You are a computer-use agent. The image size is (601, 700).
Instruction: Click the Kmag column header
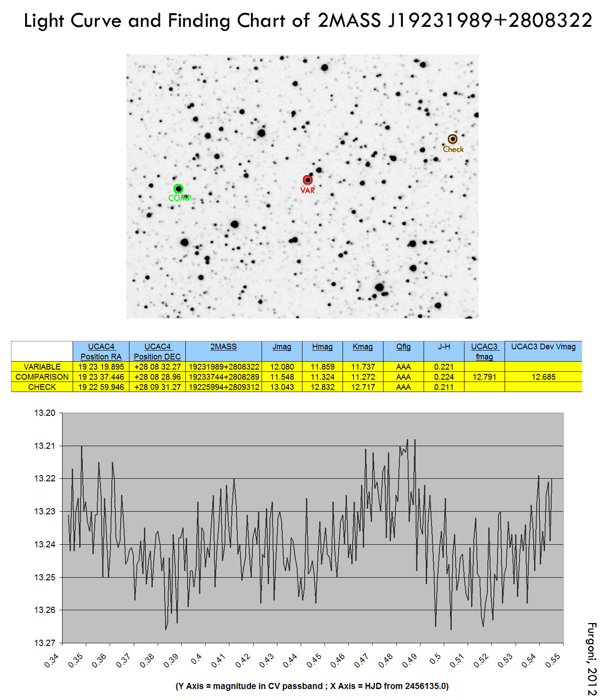pyautogui.click(x=363, y=347)
